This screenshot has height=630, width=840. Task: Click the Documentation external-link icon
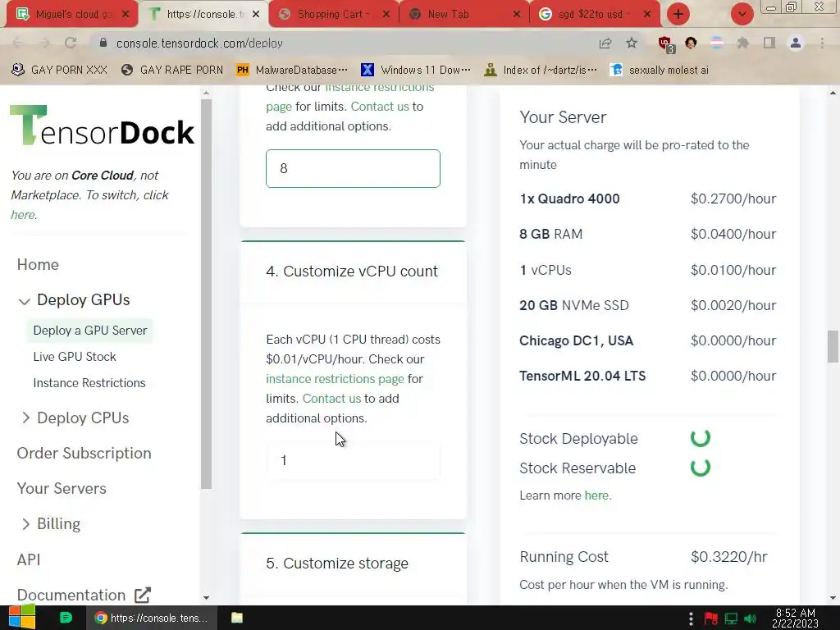tap(143, 595)
